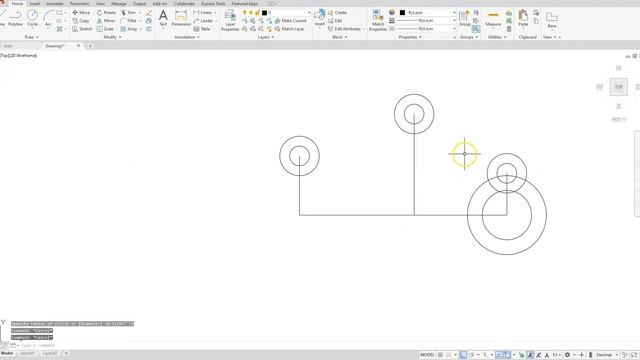Click the Create block tool
The width and height of the screenshot is (640, 360).
click(x=337, y=13)
